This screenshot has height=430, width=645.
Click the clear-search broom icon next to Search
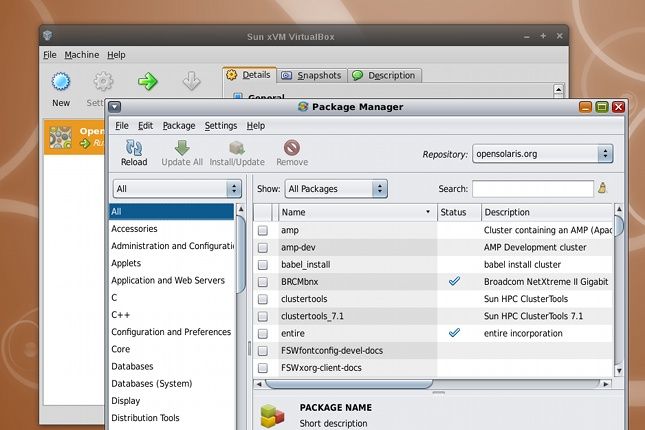coord(603,188)
